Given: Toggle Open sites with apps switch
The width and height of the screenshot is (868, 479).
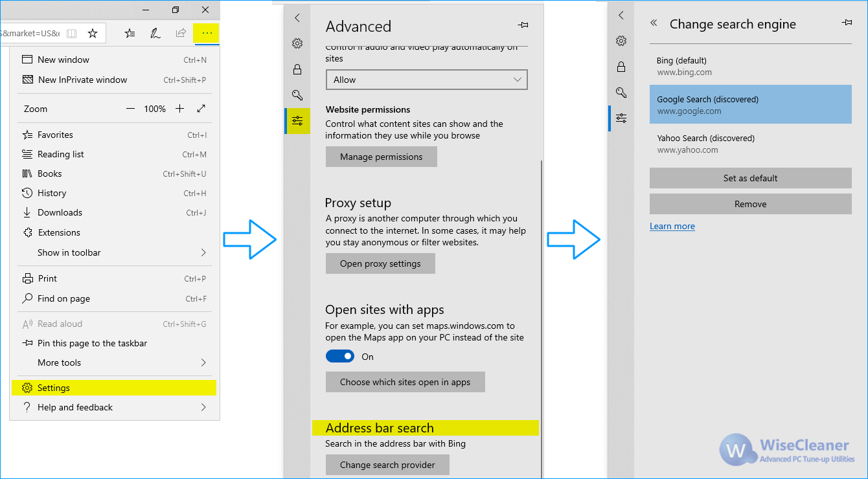Looking at the screenshot, I should (x=340, y=356).
